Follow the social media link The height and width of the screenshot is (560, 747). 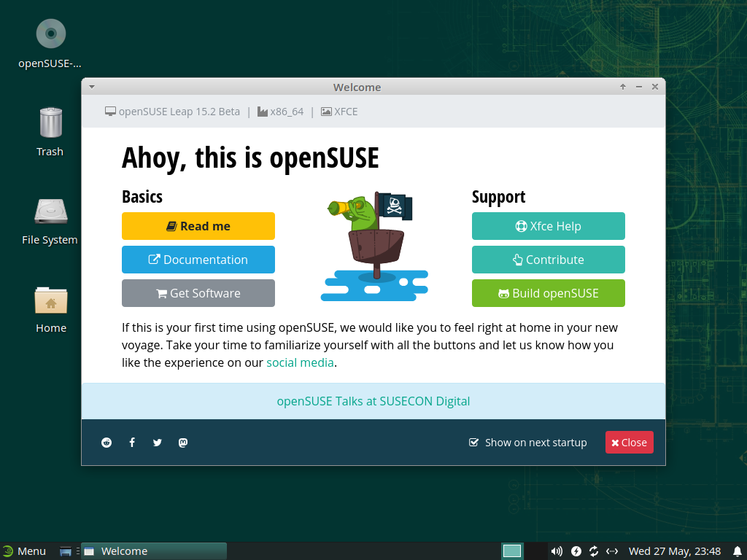[300, 362]
